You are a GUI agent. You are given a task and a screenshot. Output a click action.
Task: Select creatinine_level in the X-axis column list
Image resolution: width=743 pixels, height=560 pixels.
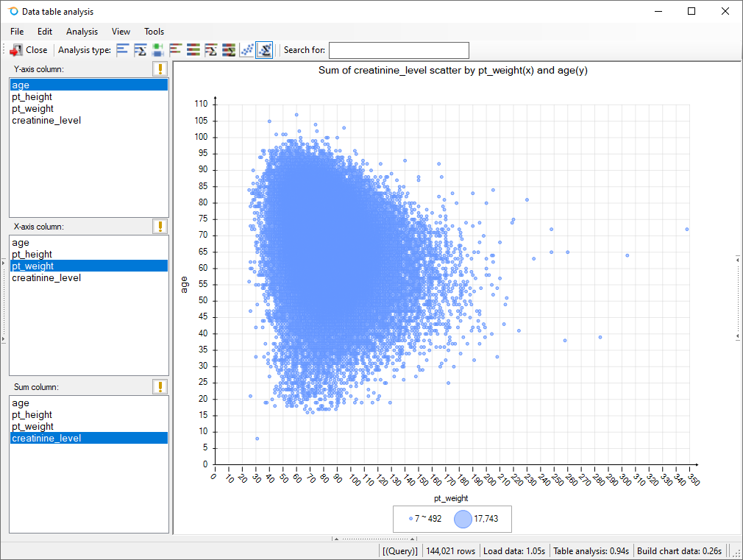(x=46, y=278)
